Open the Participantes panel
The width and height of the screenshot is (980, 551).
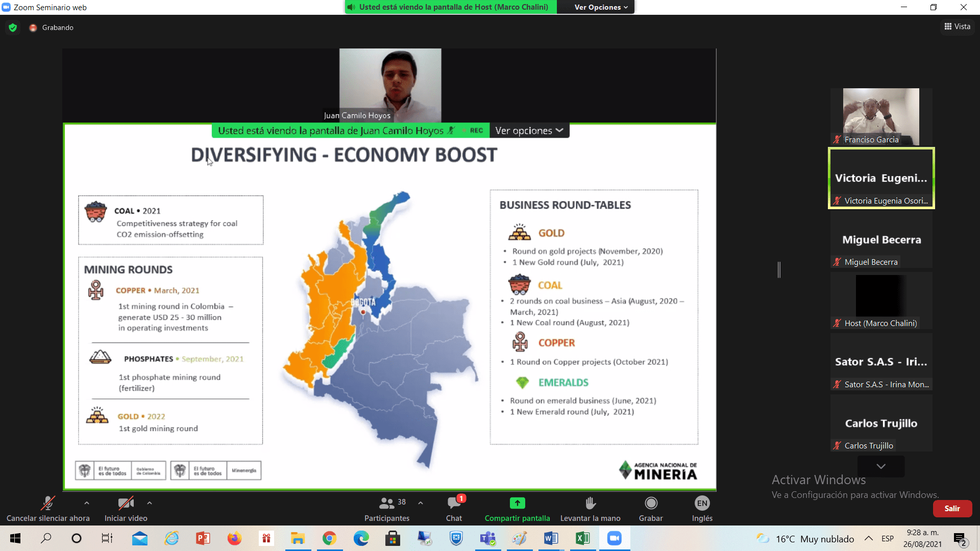387,509
